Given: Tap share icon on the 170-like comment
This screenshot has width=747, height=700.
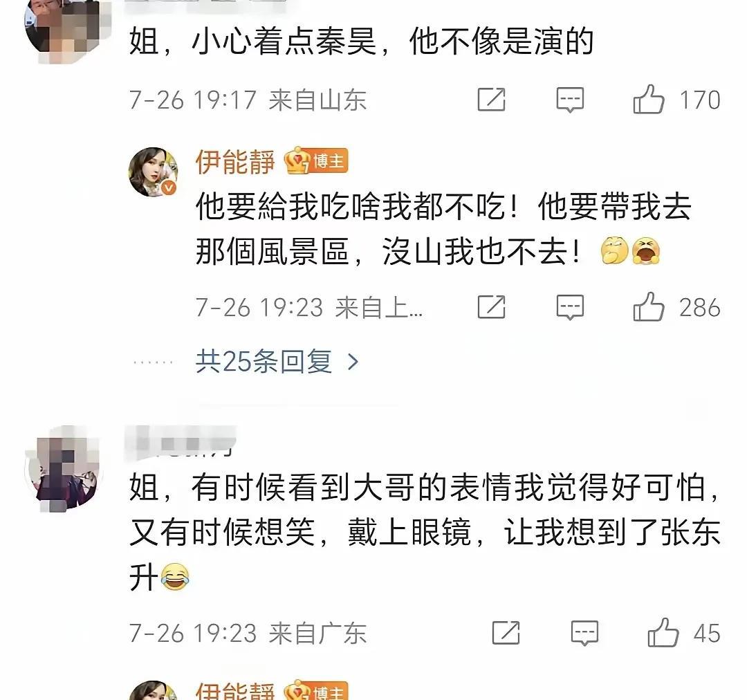Looking at the screenshot, I should pyautogui.click(x=491, y=100).
